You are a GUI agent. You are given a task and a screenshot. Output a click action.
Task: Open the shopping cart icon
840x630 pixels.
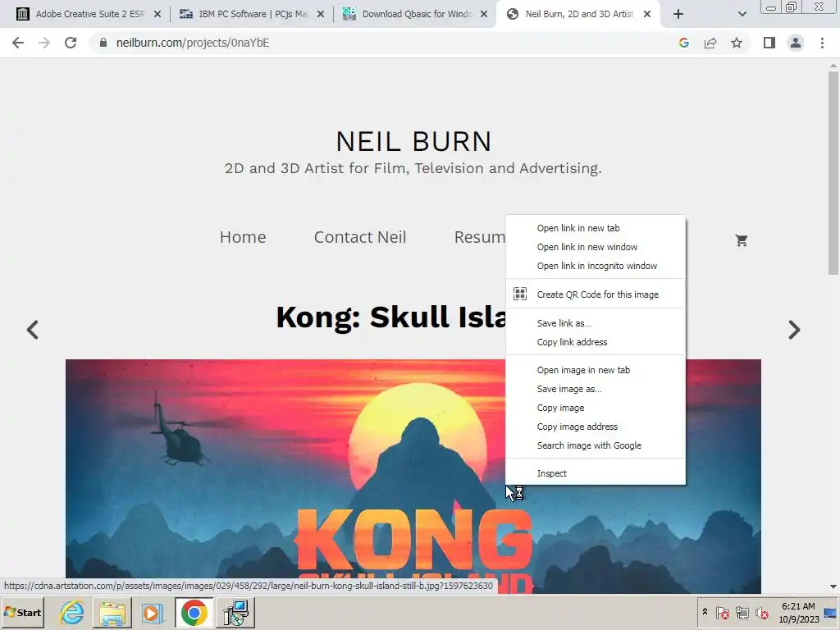[x=742, y=240]
